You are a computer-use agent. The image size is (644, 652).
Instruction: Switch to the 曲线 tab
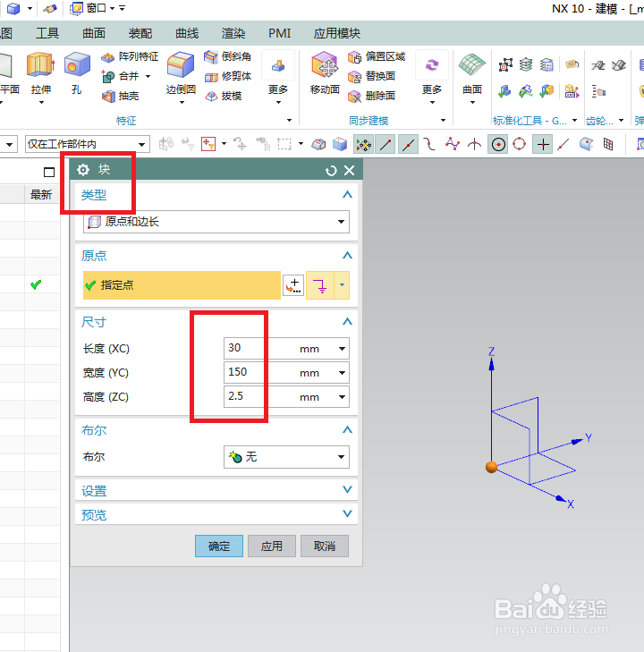tap(187, 33)
